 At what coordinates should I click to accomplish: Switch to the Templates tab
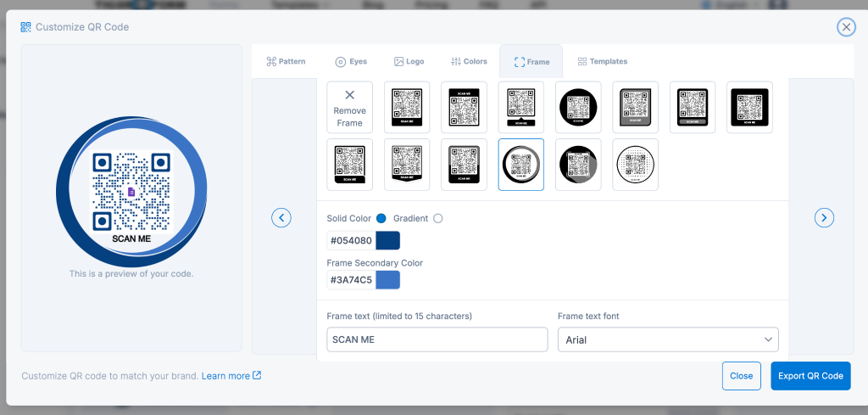click(x=603, y=61)
